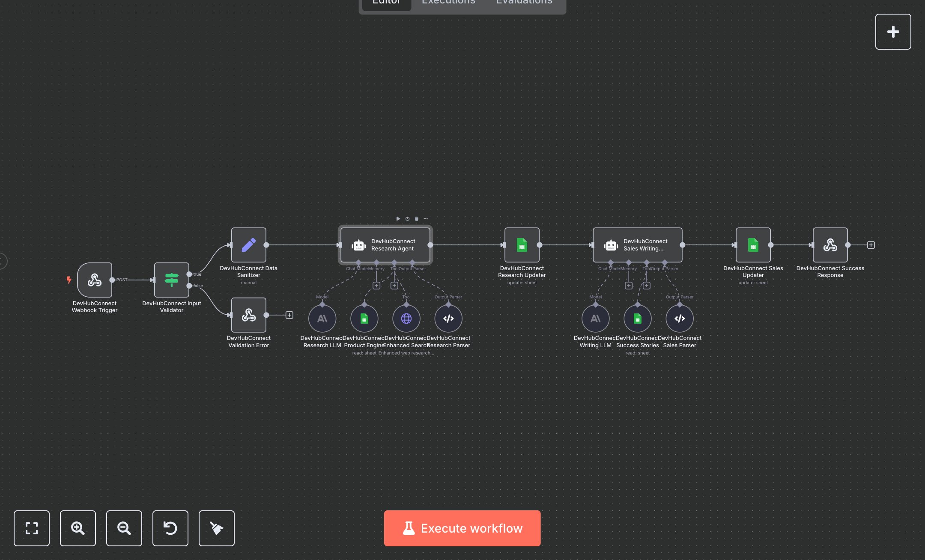Select the DevHubConnect Input Validator node

172,280
